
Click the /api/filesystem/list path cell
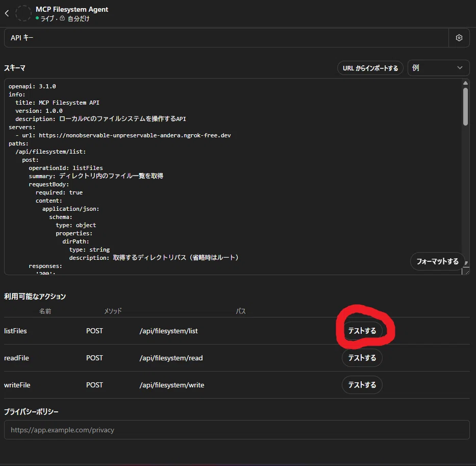168,331
